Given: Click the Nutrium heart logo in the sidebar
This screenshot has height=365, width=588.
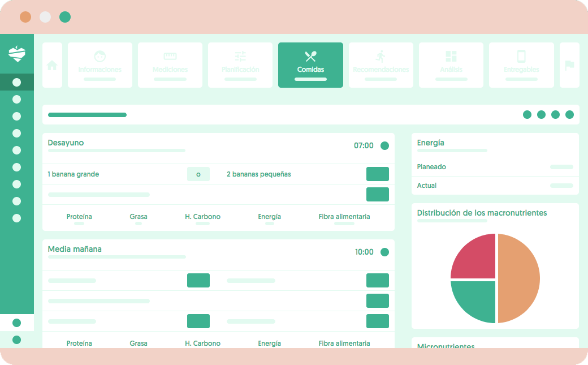Looking at the screenshot, I should (x=17, y=55).
